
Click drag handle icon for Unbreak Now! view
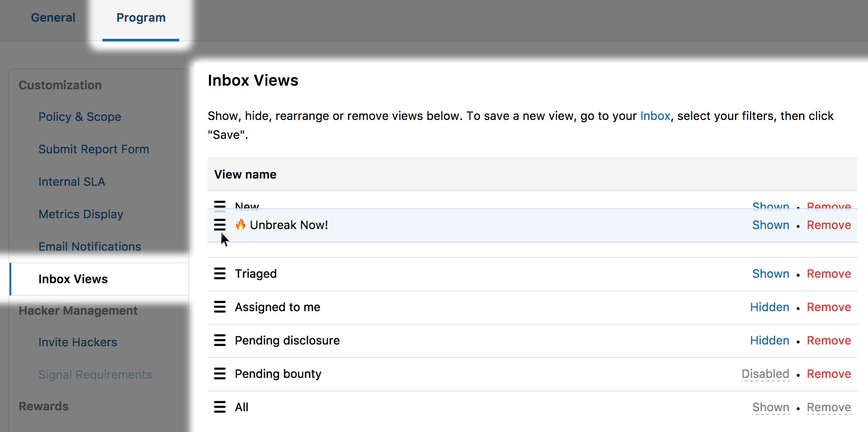(220, 225)
